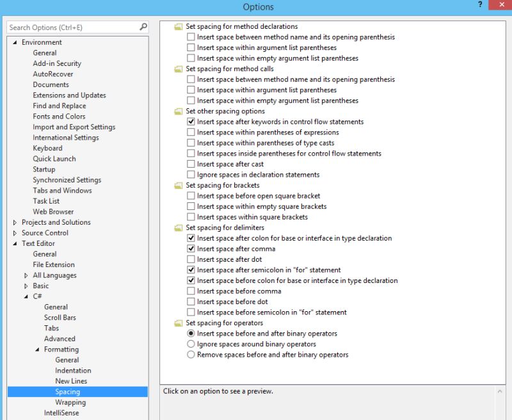
Task: Click the folder icon beside "Set spacing for operators"
Action: click(x=178, y=323)
